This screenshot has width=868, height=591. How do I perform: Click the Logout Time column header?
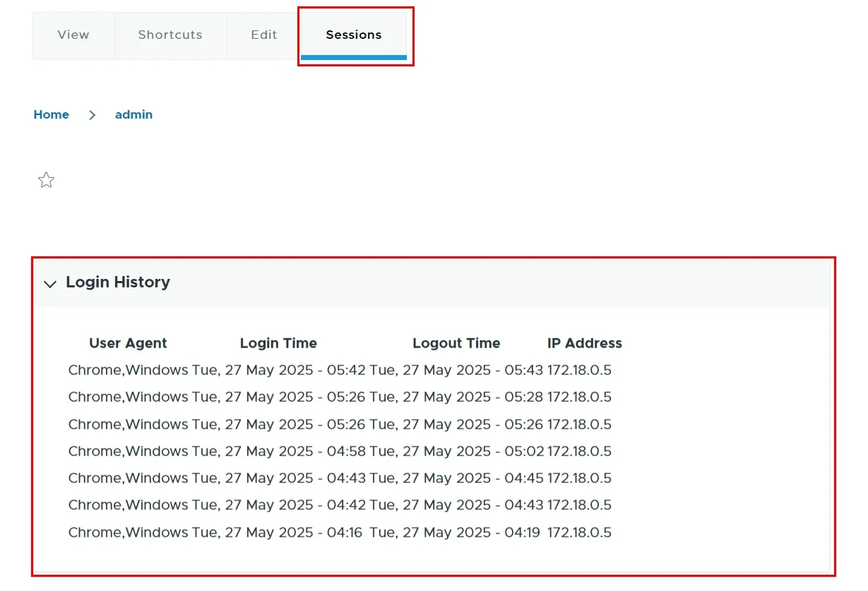pos(456,343)
